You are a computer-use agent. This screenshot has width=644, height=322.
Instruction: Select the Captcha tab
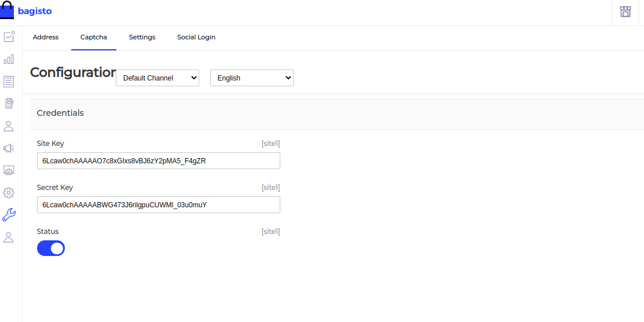(94, 37)
